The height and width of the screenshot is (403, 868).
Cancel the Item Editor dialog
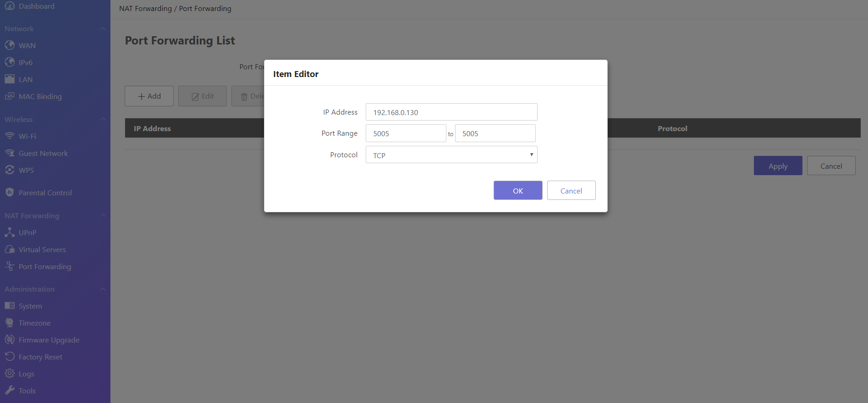pyautogui.click(x=571, y=191)
